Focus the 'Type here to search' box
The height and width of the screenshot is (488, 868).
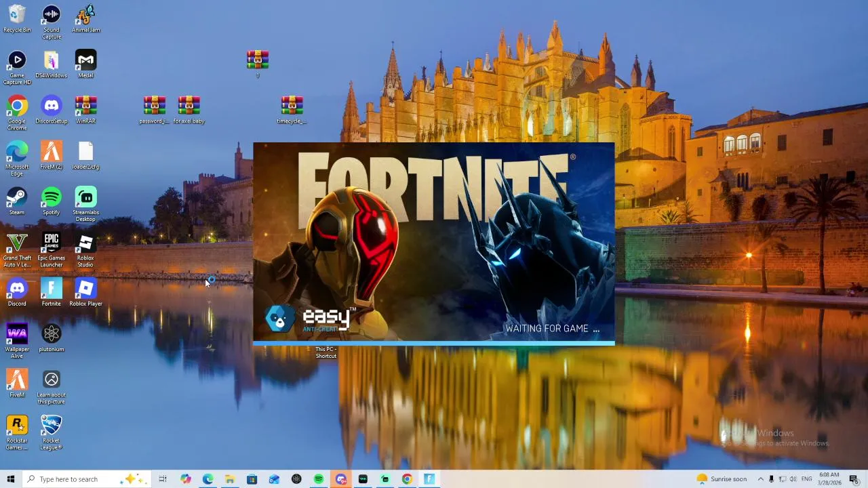tap(88, 479)
